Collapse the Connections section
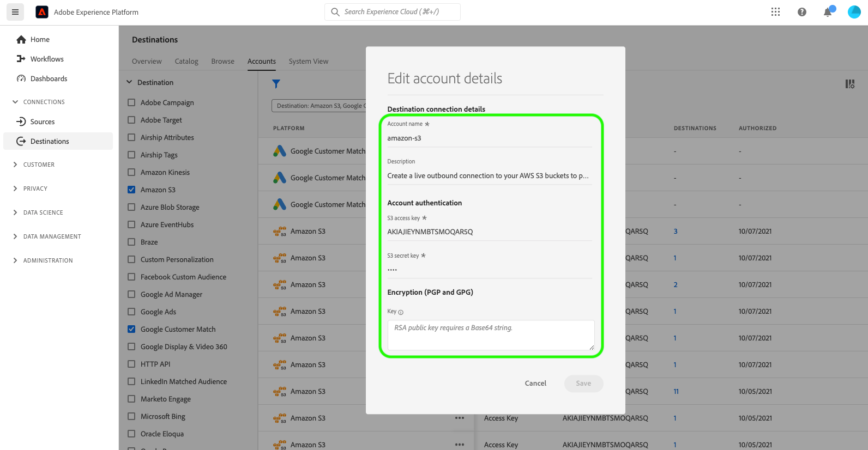 pos(15,102)
